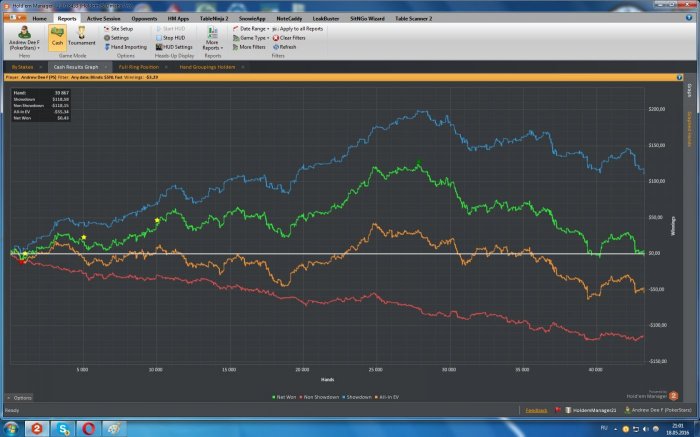Open HUD Settings
700x437 pixels.
click(x=174, y=47)
